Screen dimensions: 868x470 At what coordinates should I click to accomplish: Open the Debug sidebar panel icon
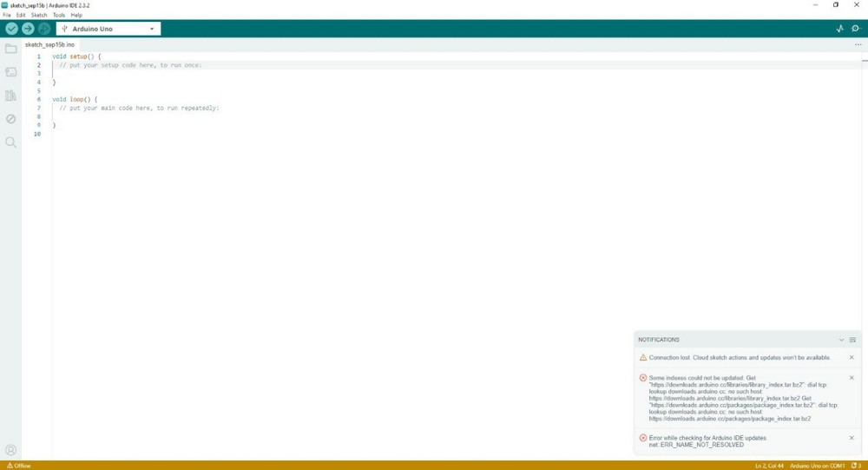click(x=10, y=119)
